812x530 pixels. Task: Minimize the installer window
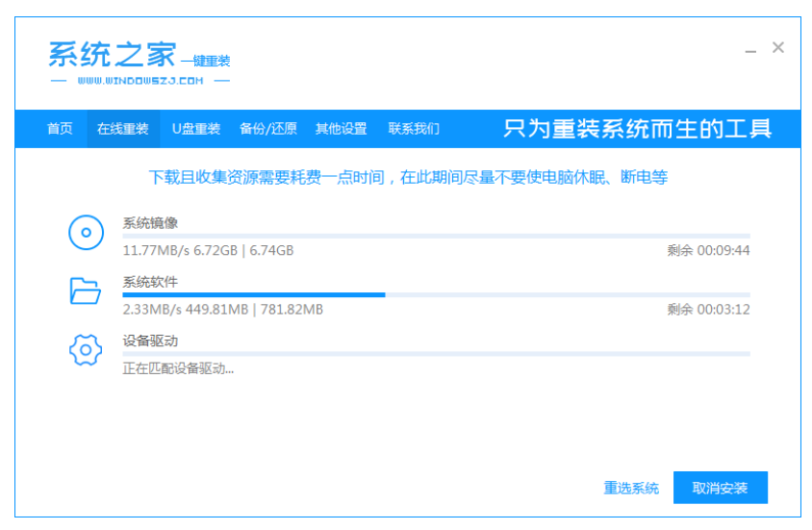coord(750,49)
